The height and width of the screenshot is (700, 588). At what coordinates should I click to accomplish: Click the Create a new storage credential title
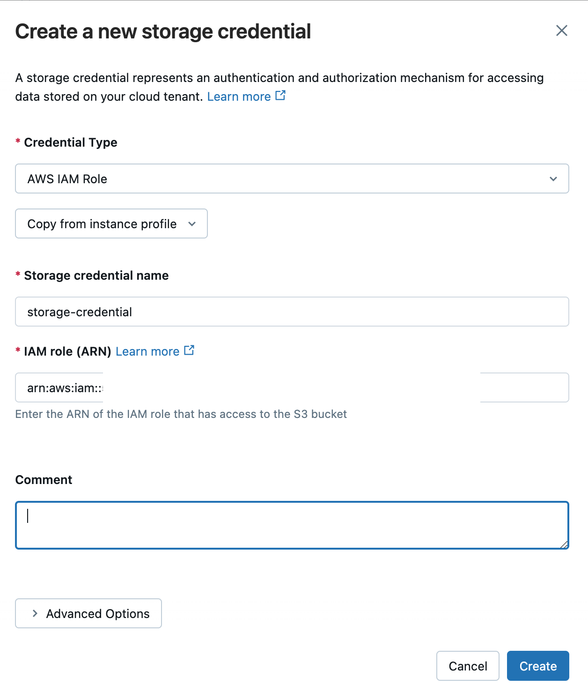tap(163, 31)
